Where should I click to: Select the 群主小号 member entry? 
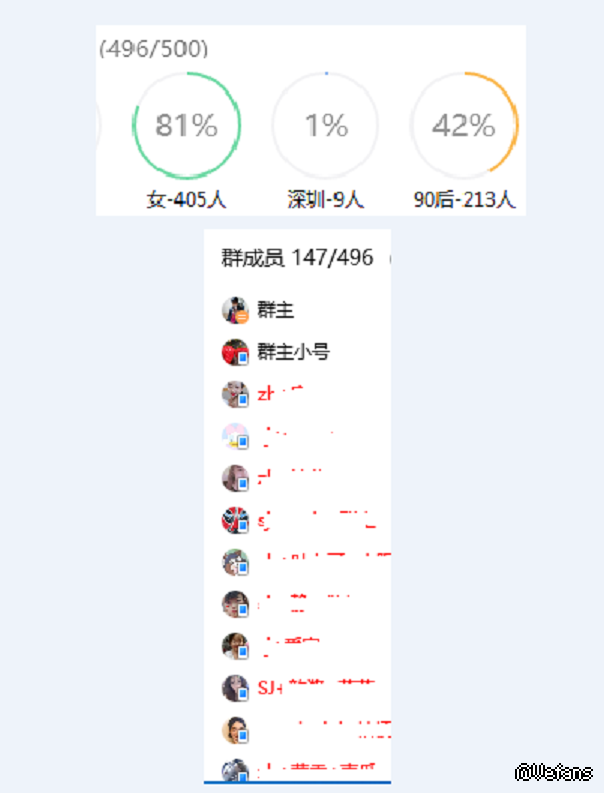point(294,352)
